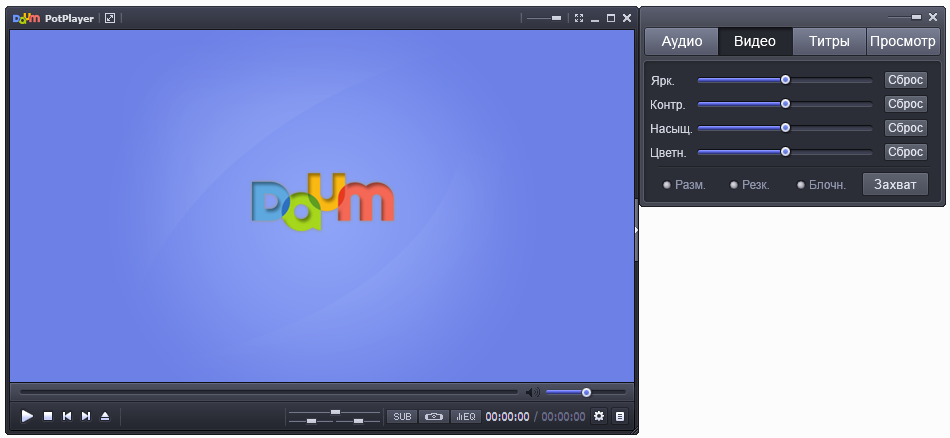Viewport: 950px width, 438px height.
Task: Click on the playback seek bar
Action: click(269, 392)
